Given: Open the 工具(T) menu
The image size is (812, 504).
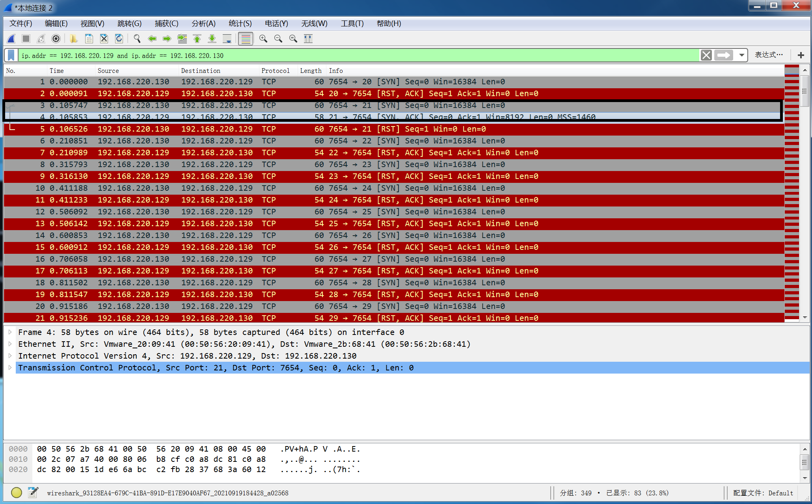Looking at the screenshot, I should [352, 24].
